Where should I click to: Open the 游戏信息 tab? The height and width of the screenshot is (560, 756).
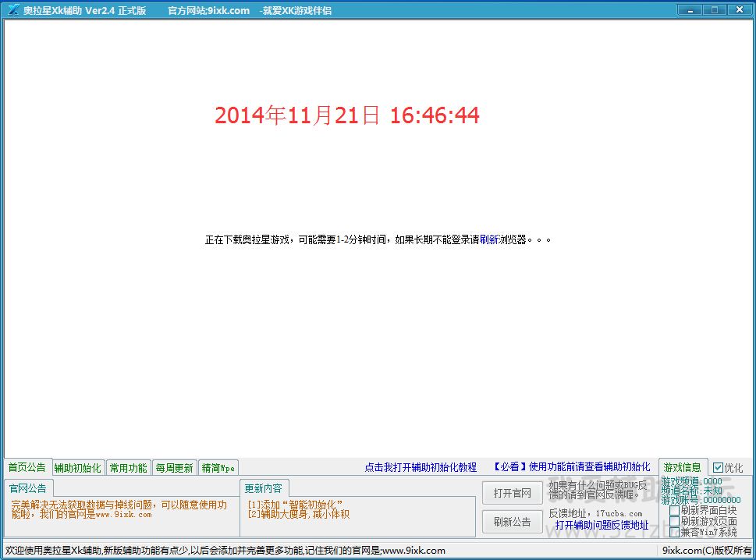(x=682, y=467)
